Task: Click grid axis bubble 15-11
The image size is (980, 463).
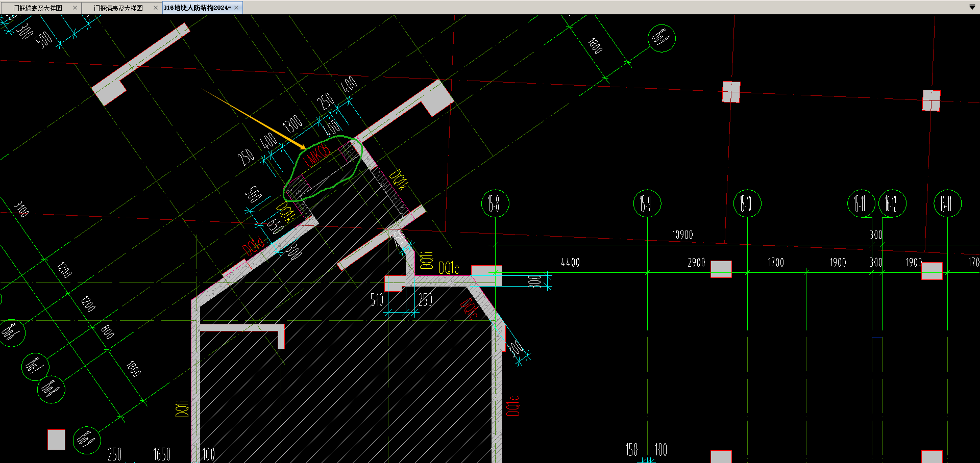Action: click(861, 203)
